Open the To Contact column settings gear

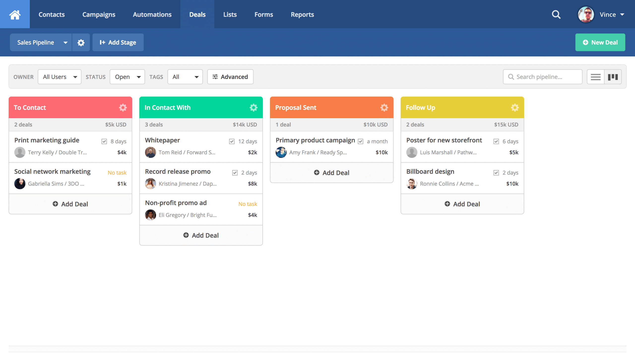123,107
